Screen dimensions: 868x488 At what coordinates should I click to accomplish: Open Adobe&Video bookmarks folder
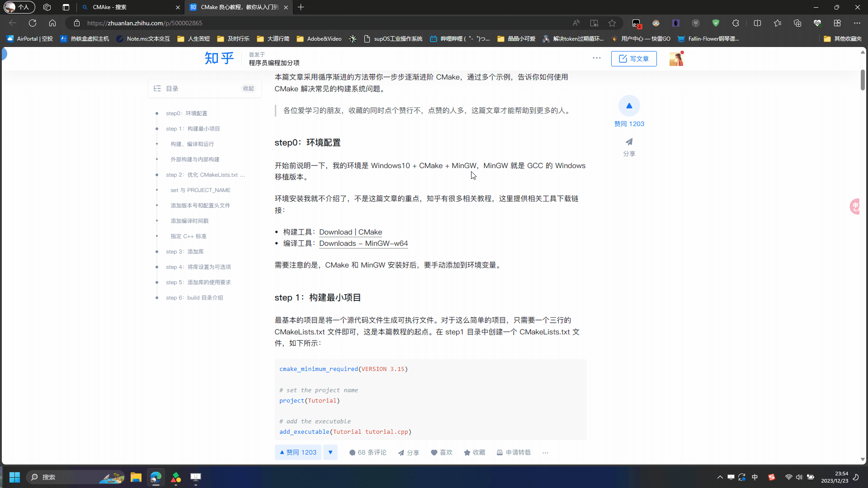(x=319, y=39)
